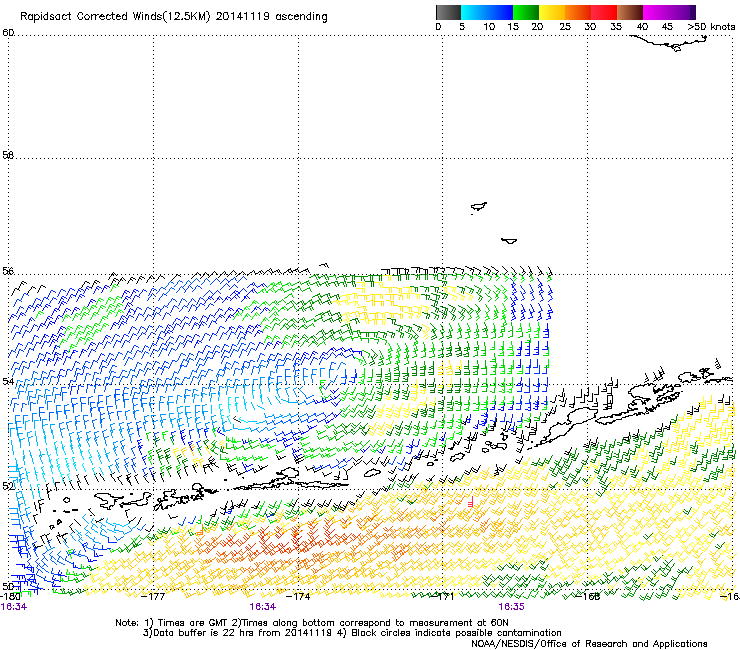The width and height of the screenshot is (740, 650).
Task: Click the purple '16:34' time below '-180'
Action: pyautogui.click(x=14, y=607)
